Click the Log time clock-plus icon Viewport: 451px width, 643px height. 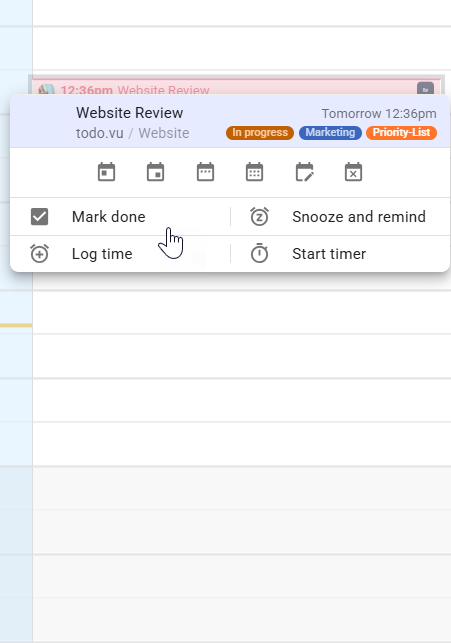click(x=39, y=254)
